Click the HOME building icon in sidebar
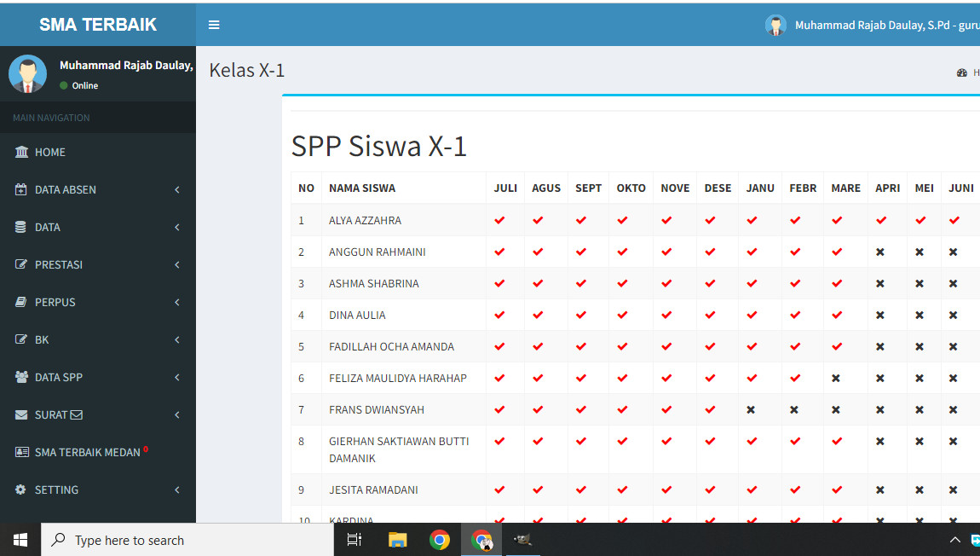 tap(22, 152)
